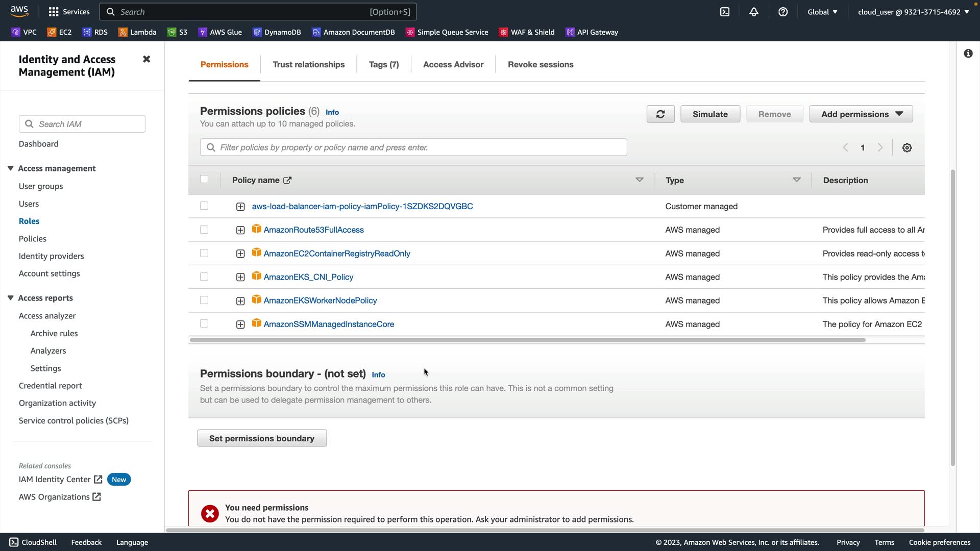The image size is (980, 551).
Task: Click the refresh policies icon button
Action: [660, 114]
